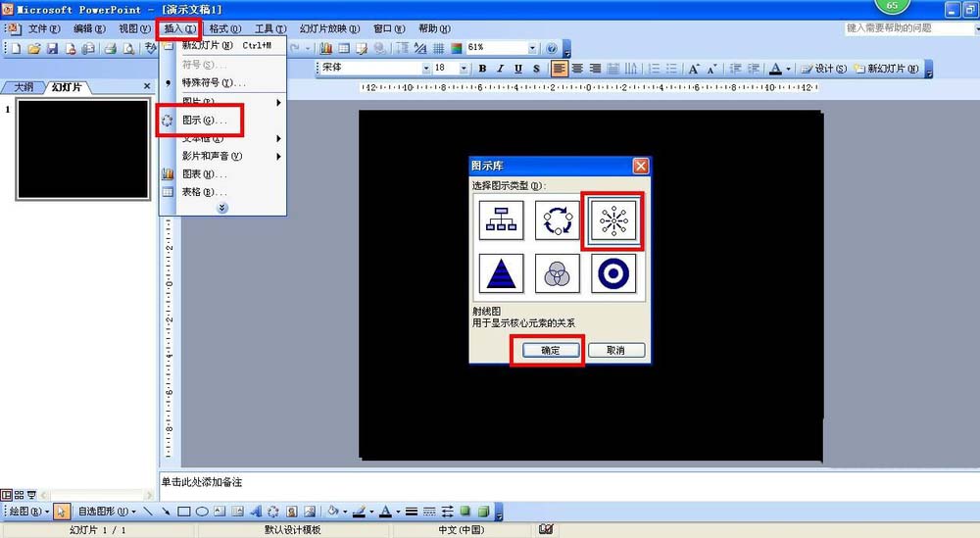Open the 影片和声音 submenu

coord(223,156)
